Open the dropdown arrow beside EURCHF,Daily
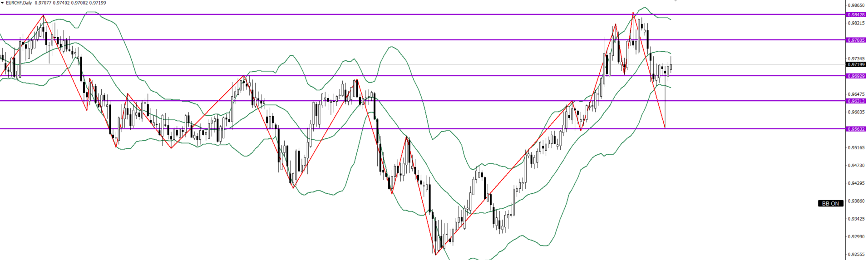Viewport: 868px width, 260px height. [x=2, y=3]
